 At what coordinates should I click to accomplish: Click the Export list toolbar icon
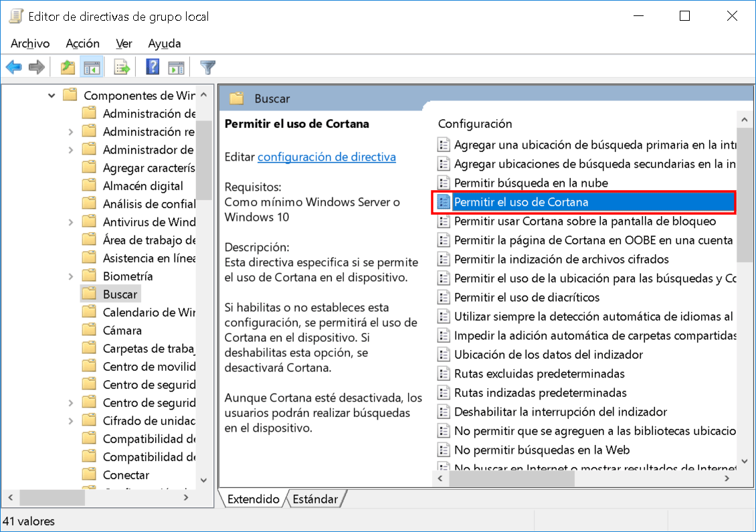click(122, 67)
